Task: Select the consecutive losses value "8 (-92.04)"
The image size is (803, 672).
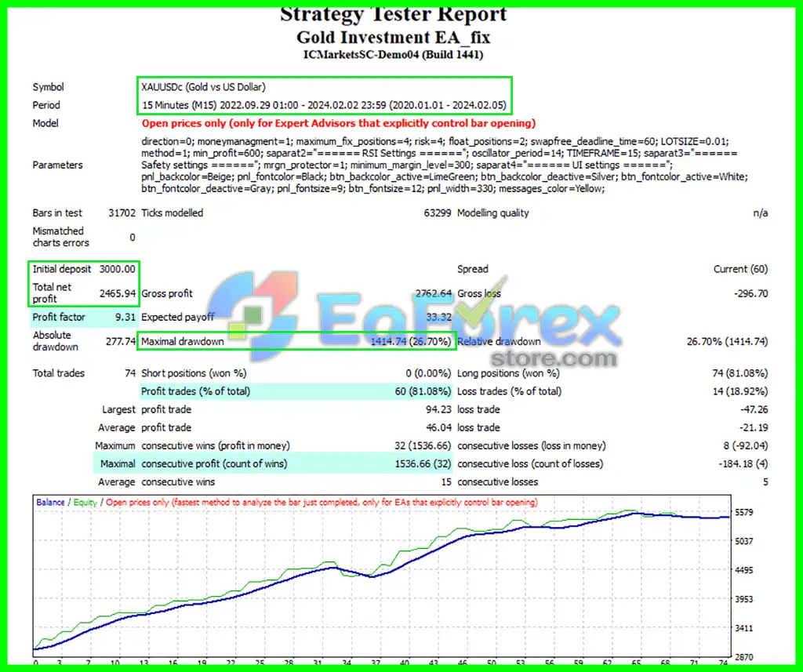Action: (746, 445)
